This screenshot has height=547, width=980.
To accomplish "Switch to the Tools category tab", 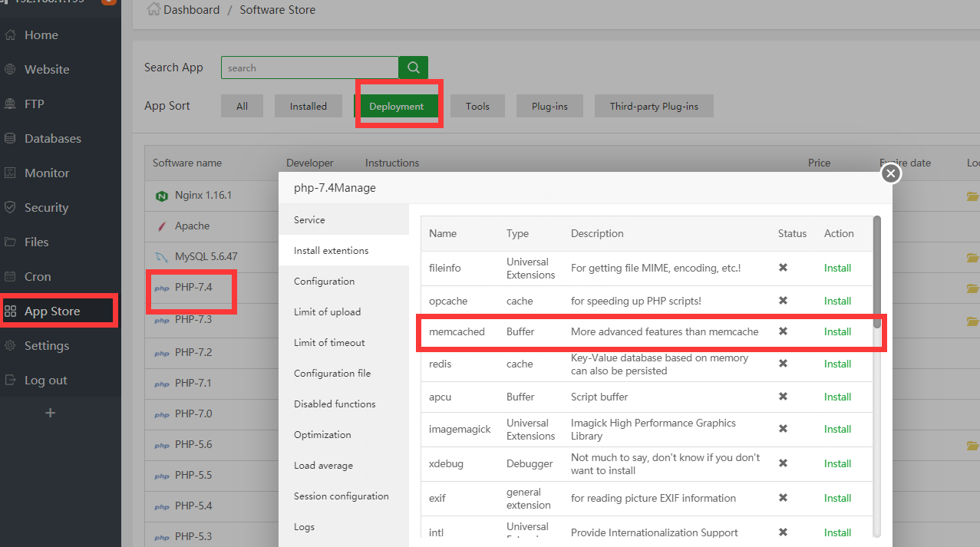I will point(477,107).
